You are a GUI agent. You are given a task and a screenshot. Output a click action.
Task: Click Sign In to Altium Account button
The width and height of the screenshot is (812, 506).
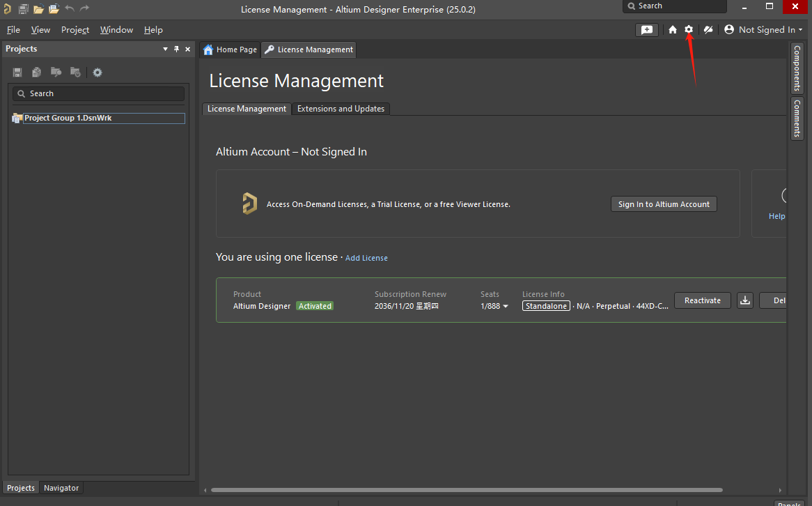pos(664,204)
